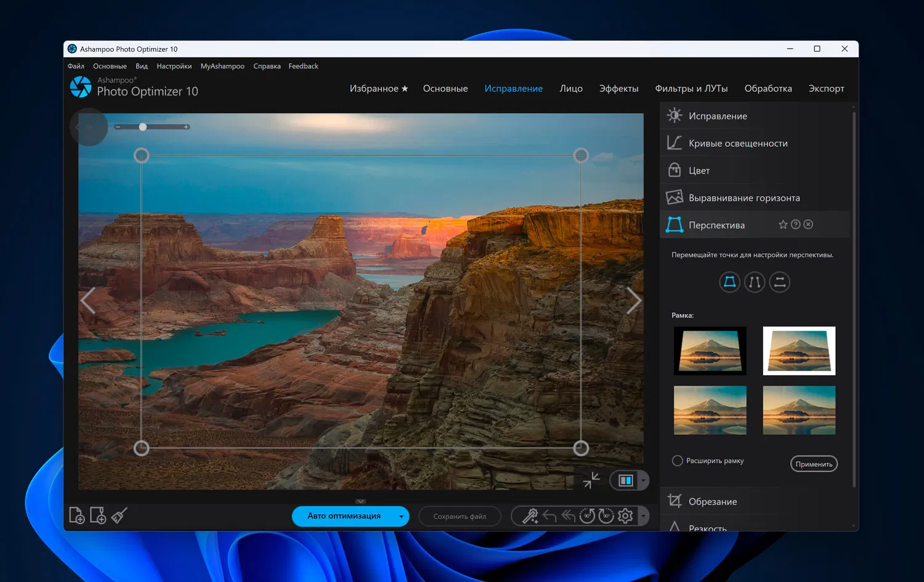Viewport: 924px width, 582px height.
Task: Rotate image 90° counterclockwise
Action: click(x=587, y=516)
